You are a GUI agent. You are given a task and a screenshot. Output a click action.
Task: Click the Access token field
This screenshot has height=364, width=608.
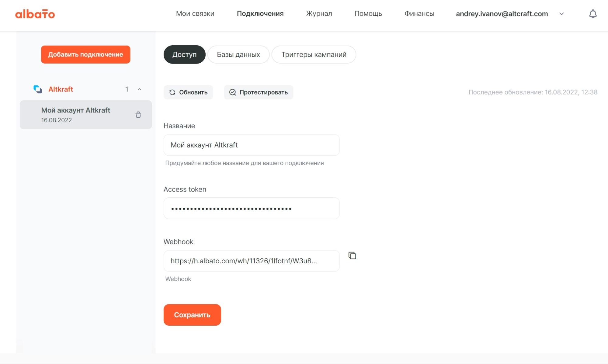(x=252, y=208)
